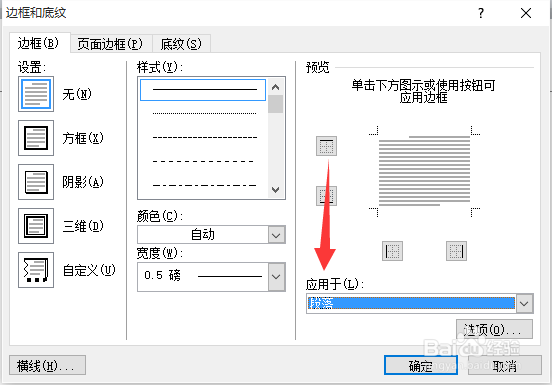This screenshot has height=385, width=552.
Task: Click the paragraph preview diagram
Action: pyautogui.click(x=424, y=171)
